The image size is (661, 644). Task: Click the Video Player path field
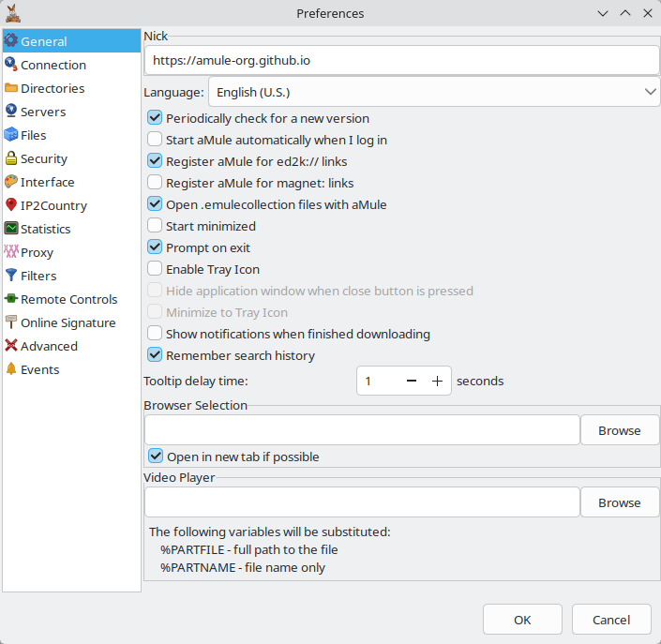coord(363,502)
